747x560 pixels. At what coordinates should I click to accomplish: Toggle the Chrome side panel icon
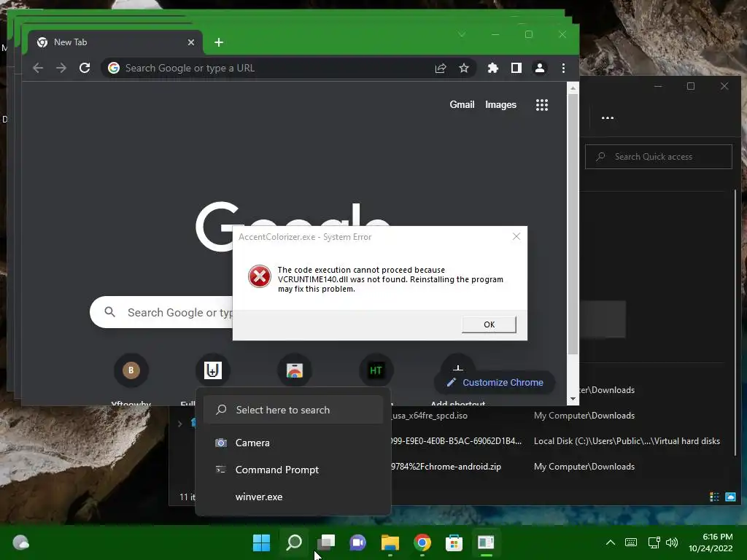[x=516, y=68]
